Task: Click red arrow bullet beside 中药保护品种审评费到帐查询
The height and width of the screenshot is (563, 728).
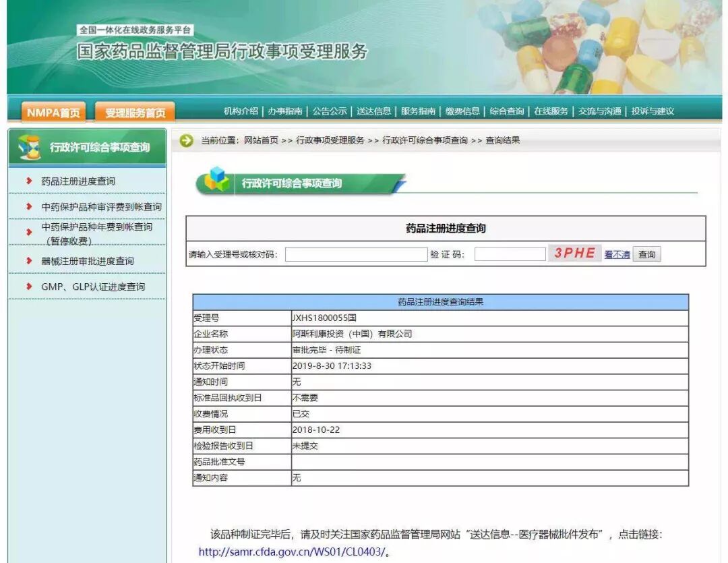Action: coord(29,206)
